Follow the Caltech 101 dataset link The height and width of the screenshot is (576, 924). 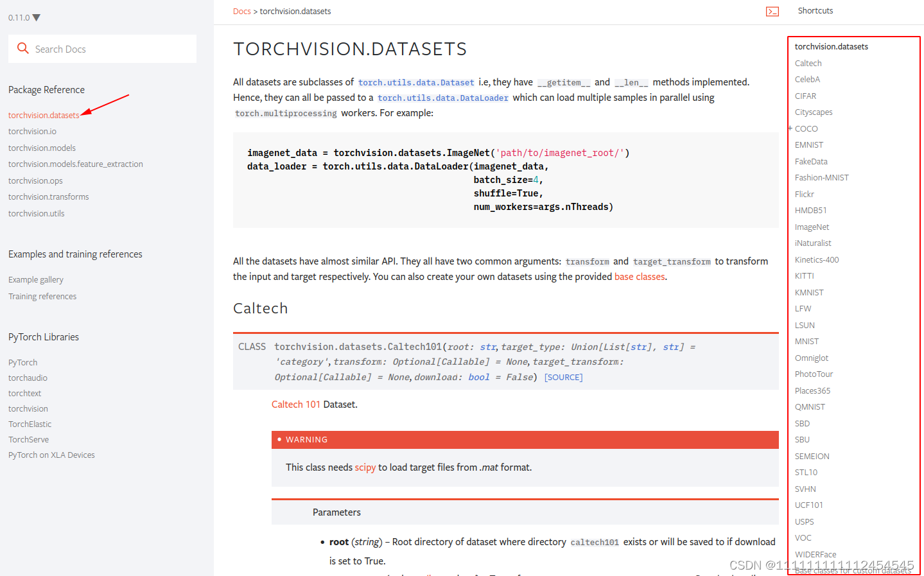coord(296,405)
